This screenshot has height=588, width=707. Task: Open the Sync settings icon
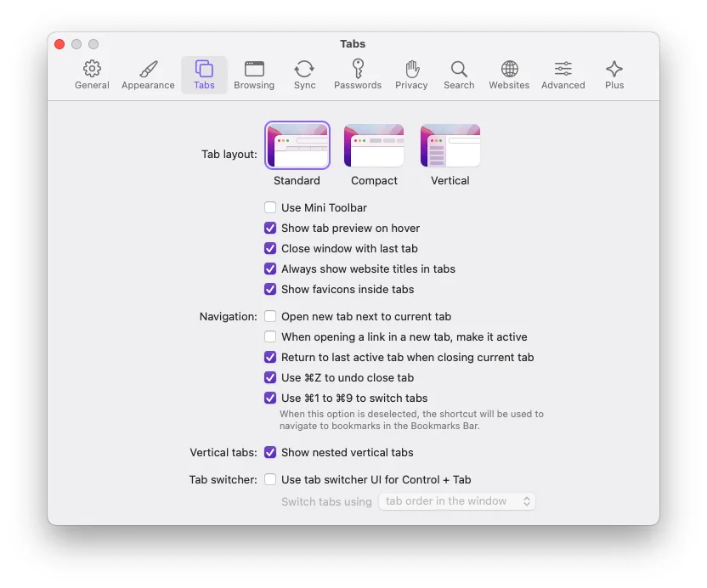304,70
